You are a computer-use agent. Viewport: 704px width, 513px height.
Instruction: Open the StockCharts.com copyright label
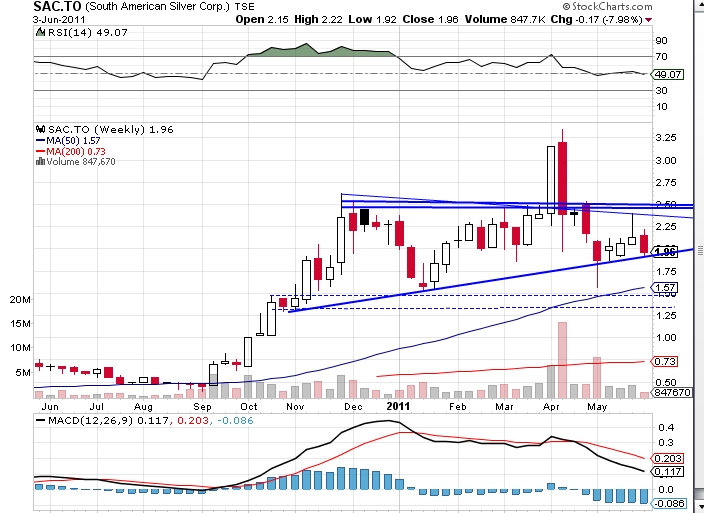coord(607,6)
